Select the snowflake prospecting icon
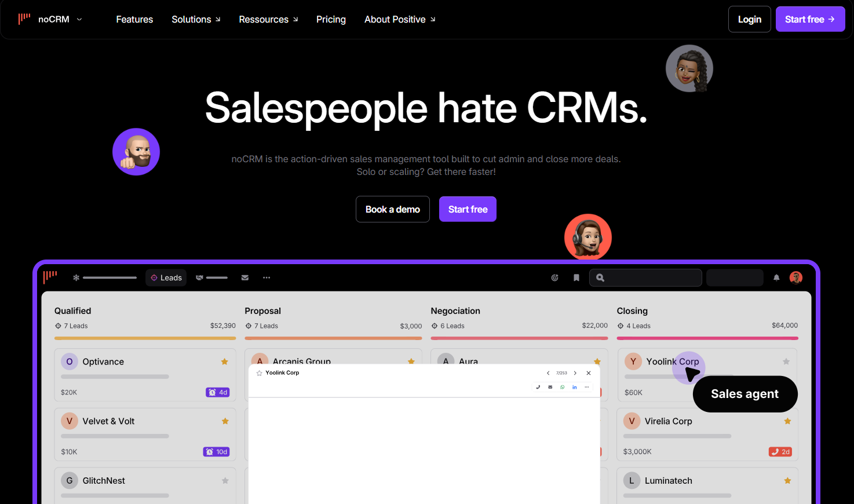Image resolution: width=854 pixels, height=504 pixels. pyautogui.click(x=76, y=277)
